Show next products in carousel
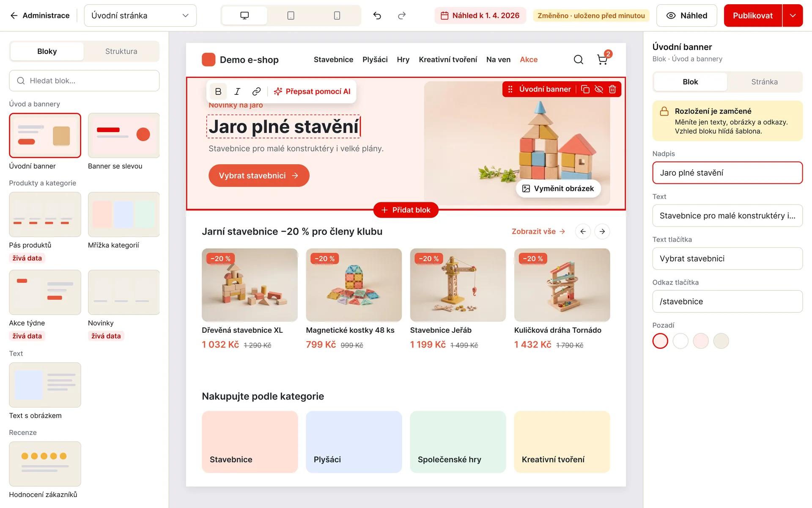Viewport: 812px width, 508px height. (x=602, y=232)
